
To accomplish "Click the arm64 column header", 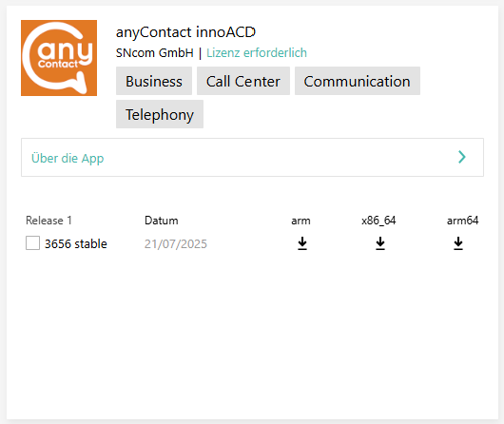I will (462, 221).
